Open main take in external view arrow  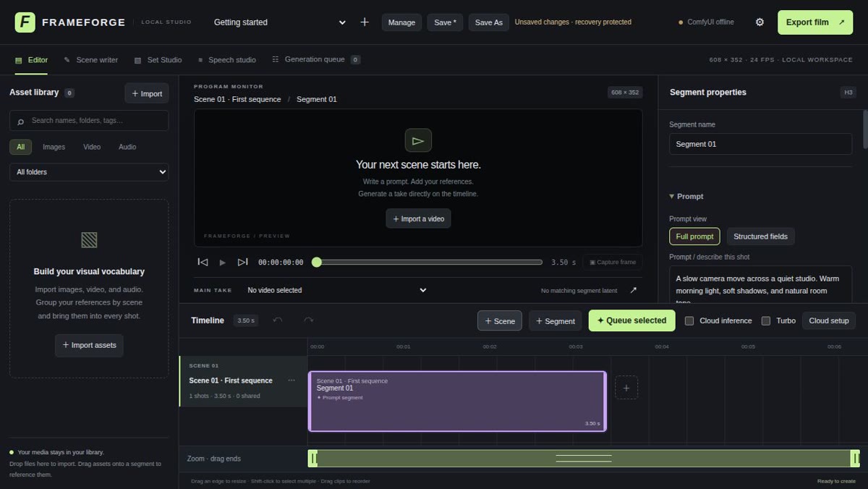coord(634,290)
